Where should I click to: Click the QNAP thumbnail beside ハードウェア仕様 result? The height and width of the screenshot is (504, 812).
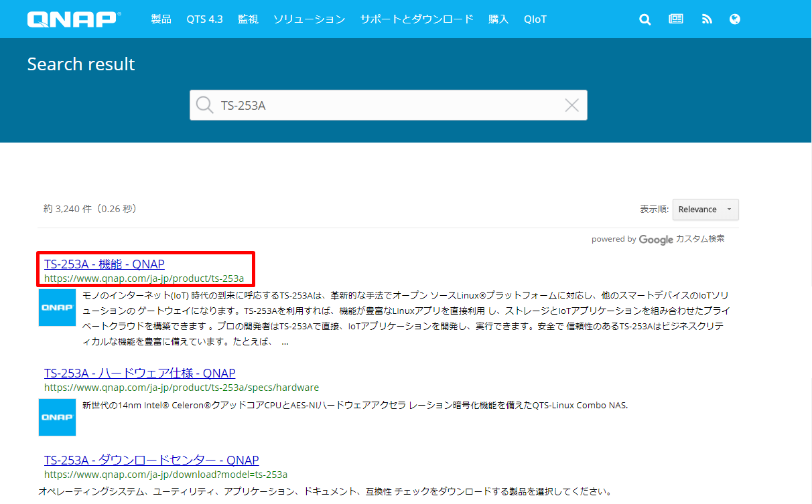click(57, 417)
